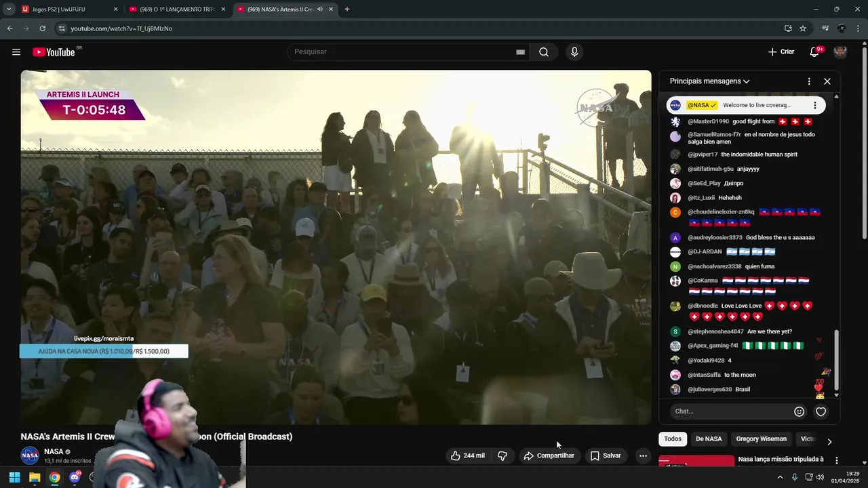
Task: Select the Todos filter chip
Action: coord(673,439)
